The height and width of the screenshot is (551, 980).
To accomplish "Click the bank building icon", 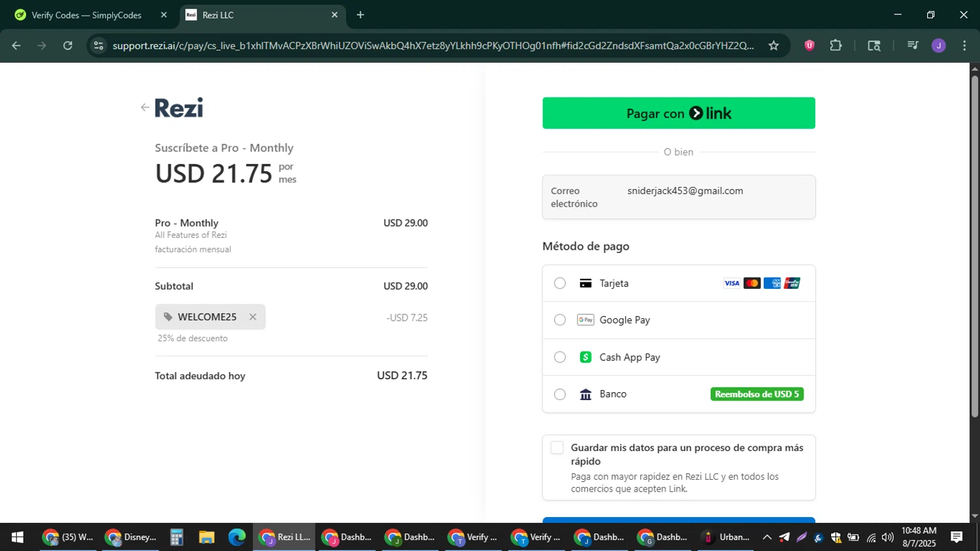I will point(585,394).
